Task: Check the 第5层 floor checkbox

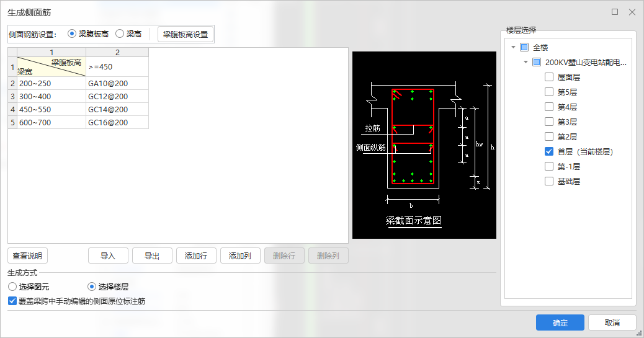Action: 548,92
